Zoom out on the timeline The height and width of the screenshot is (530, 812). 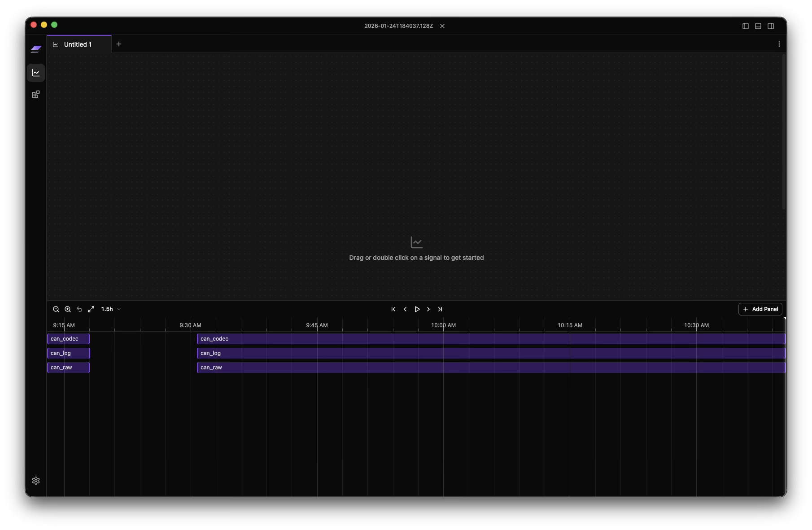[56, 309]
